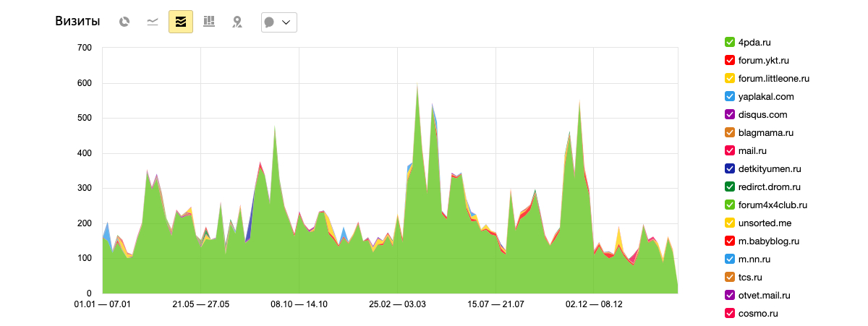This screenshot has height=326, width=868.
Task: Toggle the detkityumen.ru checkbox
Action: [x=730, y=168]
